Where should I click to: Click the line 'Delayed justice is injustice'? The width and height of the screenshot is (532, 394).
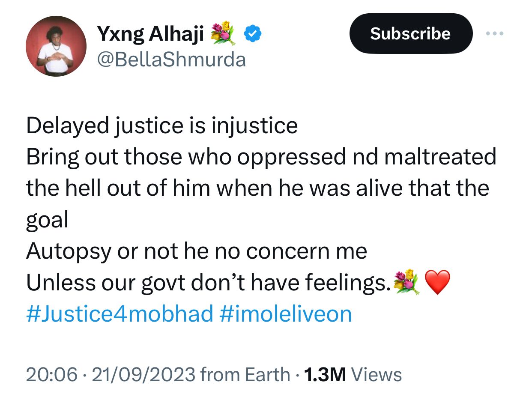tap(162, 125)
